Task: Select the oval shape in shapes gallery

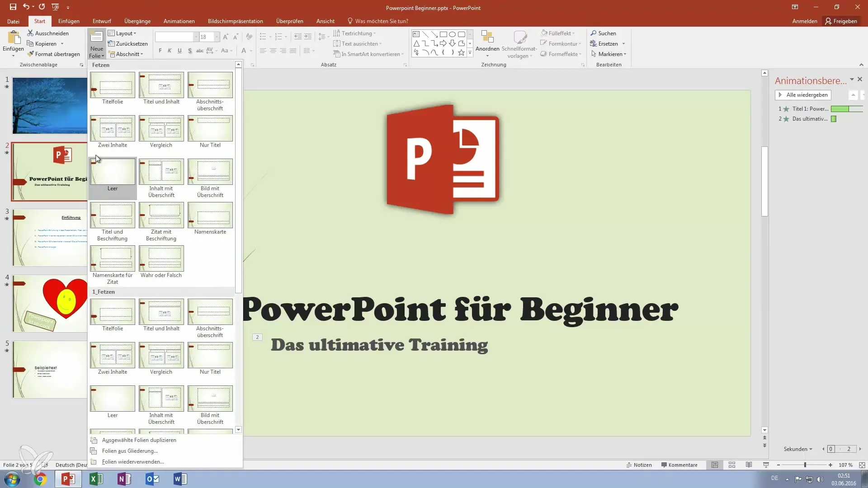Action: [x=452, y=34]
